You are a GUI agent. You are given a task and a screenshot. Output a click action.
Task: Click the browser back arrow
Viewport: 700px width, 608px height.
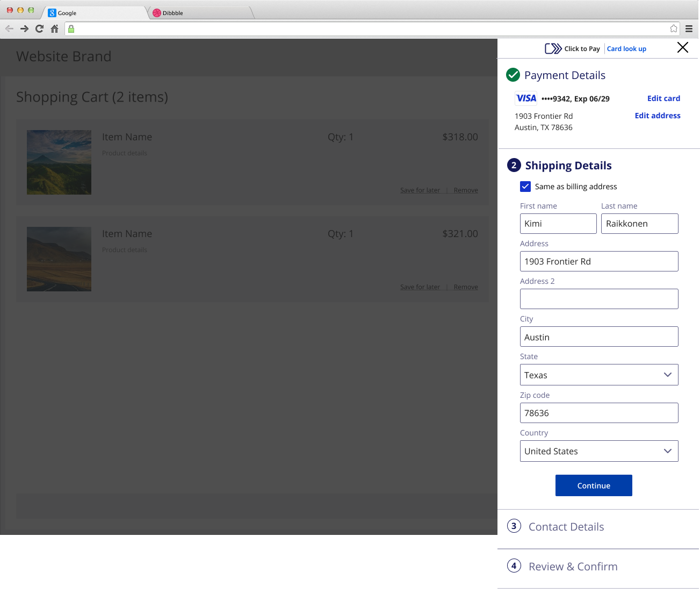(x=9, y=29)
